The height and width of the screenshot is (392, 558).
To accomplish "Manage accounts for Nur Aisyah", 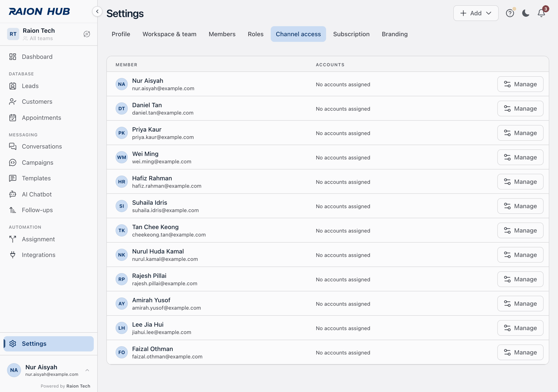I will point(520,84).
